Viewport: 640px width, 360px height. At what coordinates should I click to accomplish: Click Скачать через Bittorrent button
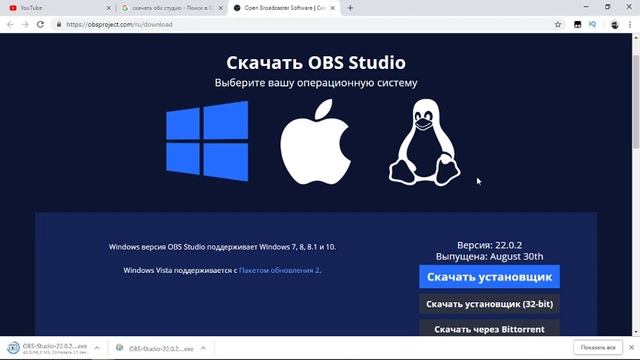(489, 328)
